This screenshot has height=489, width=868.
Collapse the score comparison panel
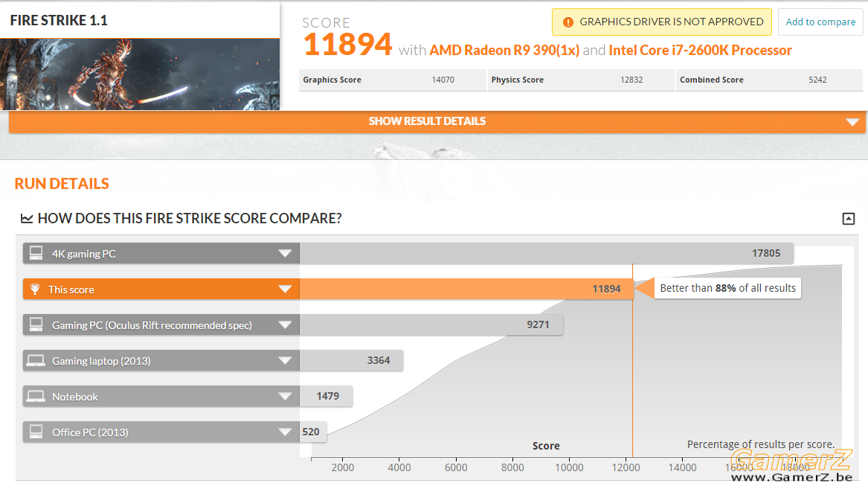pos(848,219)
